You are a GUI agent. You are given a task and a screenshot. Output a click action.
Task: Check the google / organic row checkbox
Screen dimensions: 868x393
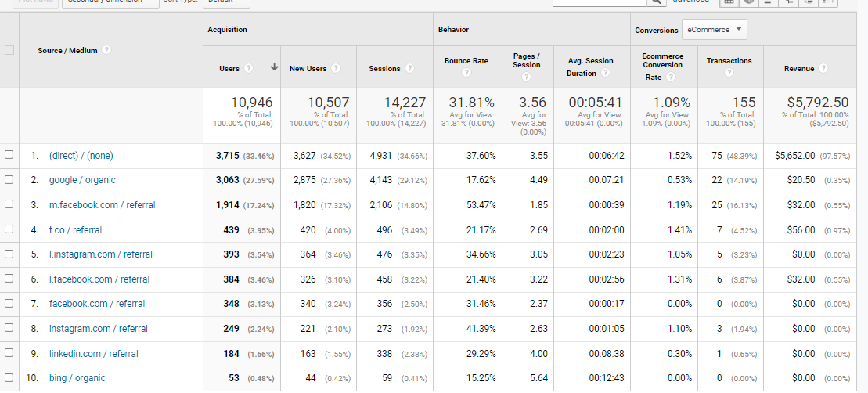pyautogui.click(x=9, y=179)
